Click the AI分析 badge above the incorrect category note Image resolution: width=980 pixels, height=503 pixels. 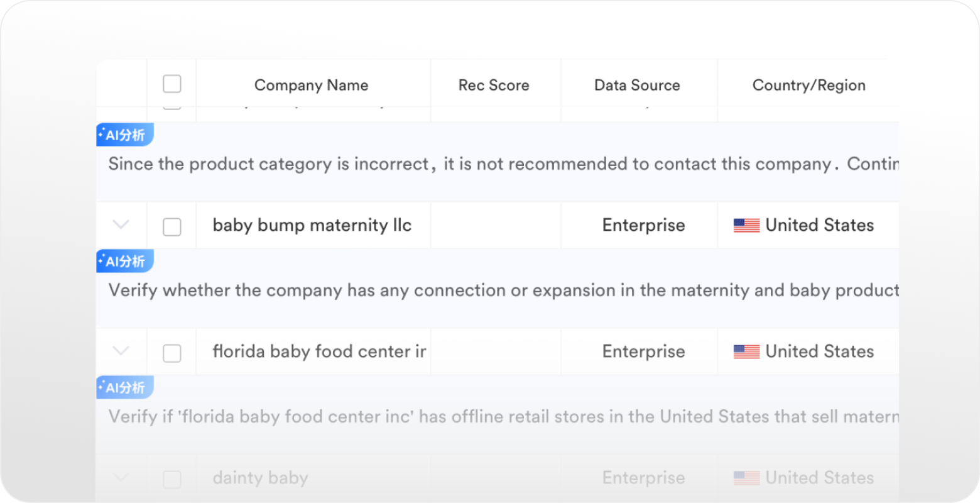(125, 135)
